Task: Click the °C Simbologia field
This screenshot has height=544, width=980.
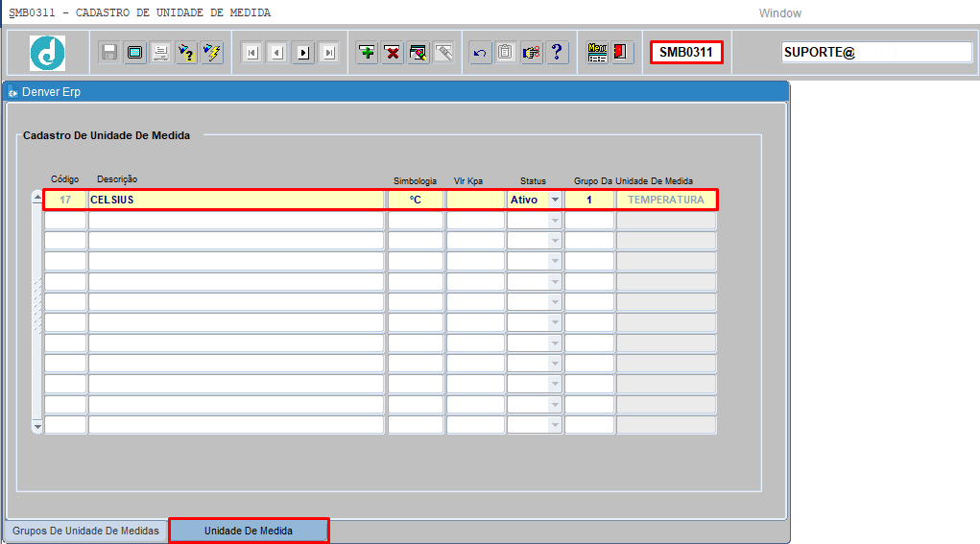Action: pyautogui.click(x=416, y=200)
